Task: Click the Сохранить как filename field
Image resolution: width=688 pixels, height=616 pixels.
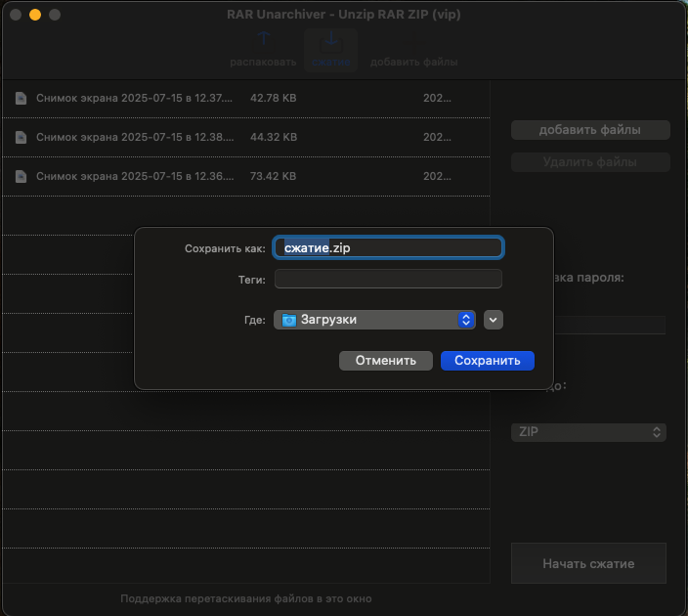Action: pyautogui.click(x=388, y=248)
